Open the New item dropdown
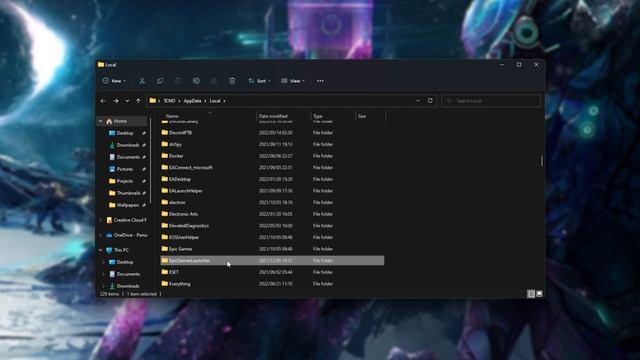Screen dimensions: 640x360 coord(114,81)
